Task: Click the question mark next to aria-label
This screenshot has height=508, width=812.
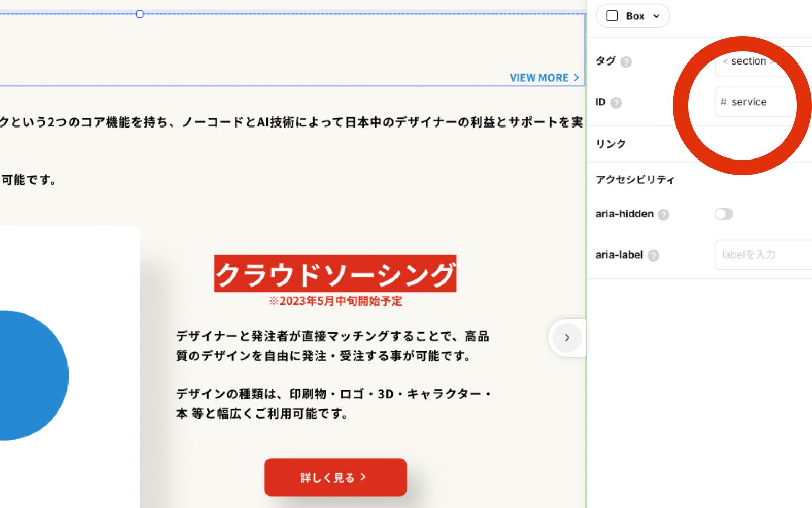Action: [x=653, y=256]
